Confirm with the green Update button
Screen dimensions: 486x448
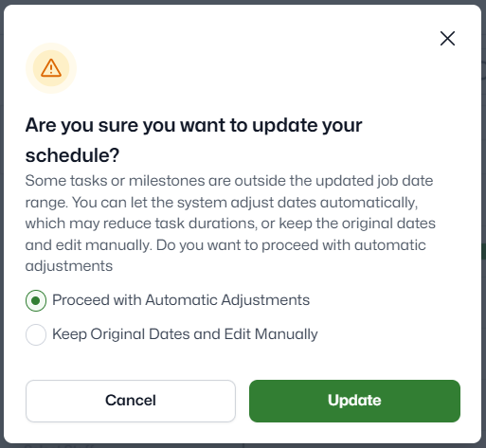click(x=354, y=401)
